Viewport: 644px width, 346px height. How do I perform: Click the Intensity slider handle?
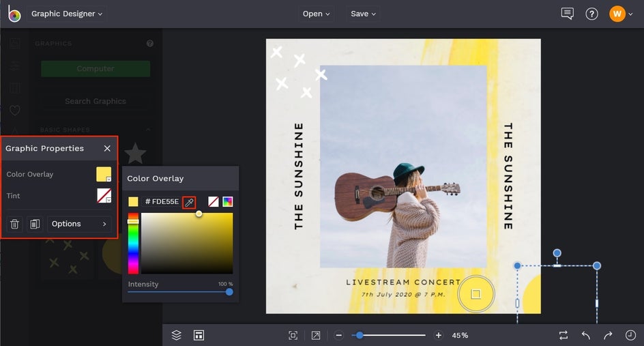pyautogui.click(x=229, y=292)
